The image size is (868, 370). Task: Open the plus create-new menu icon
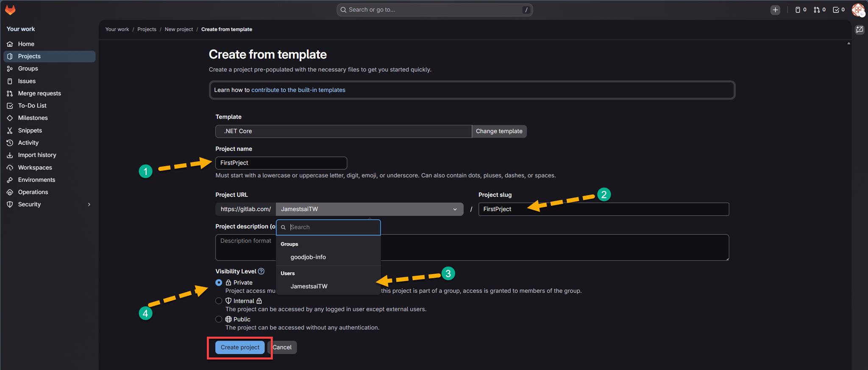[775, 10]
